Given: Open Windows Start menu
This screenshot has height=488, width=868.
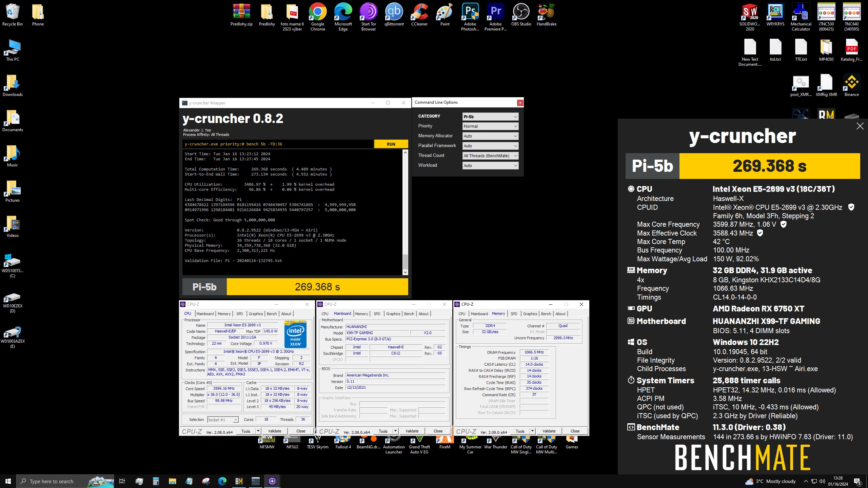Looking at the screenshot, I should tap(8, 481).
